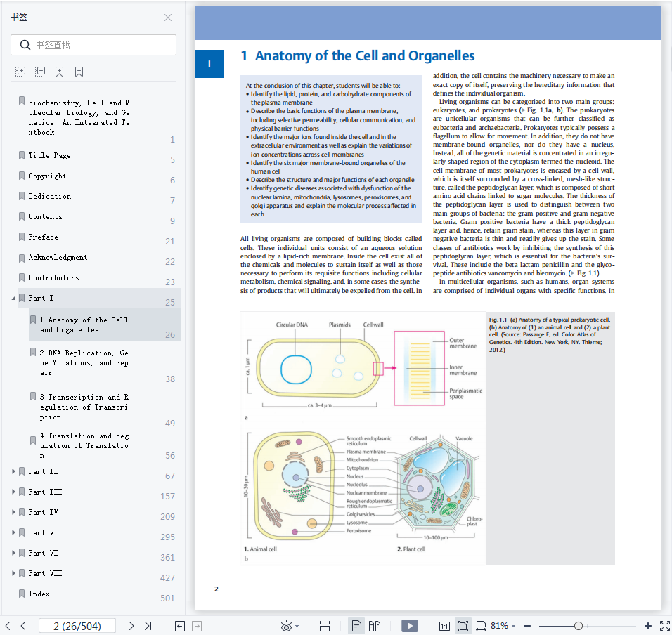Click the blue section tab marked I

coord(209,64)
